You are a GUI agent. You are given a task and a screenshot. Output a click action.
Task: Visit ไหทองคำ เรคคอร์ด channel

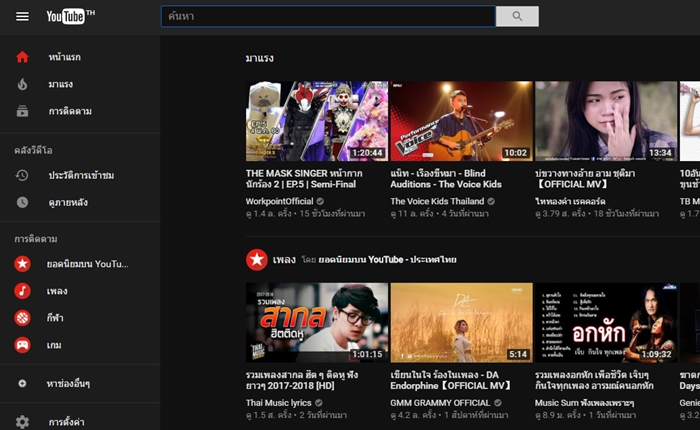pos(570,201)
